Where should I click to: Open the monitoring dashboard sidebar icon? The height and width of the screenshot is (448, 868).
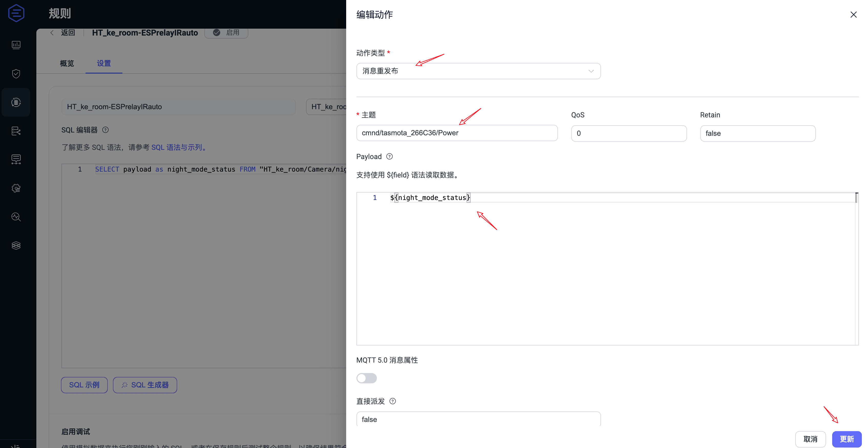point(16,45)
